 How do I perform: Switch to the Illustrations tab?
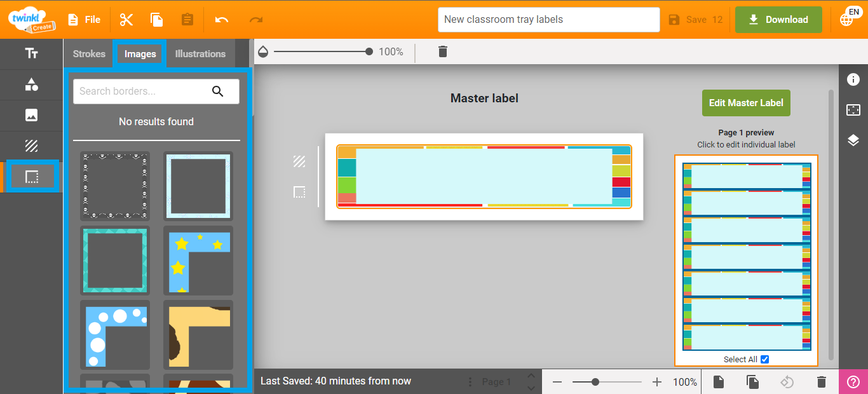(200, 54)
